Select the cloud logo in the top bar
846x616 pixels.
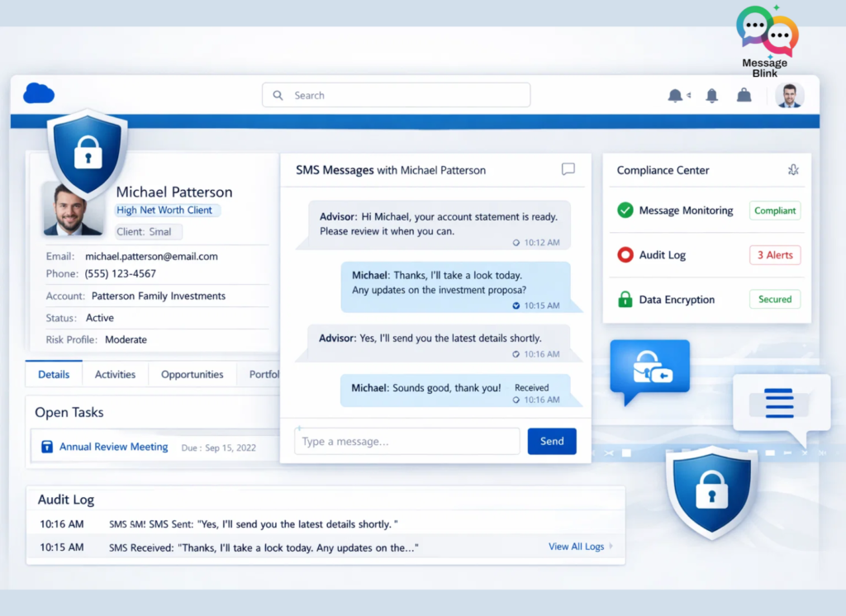click(39, 93)
